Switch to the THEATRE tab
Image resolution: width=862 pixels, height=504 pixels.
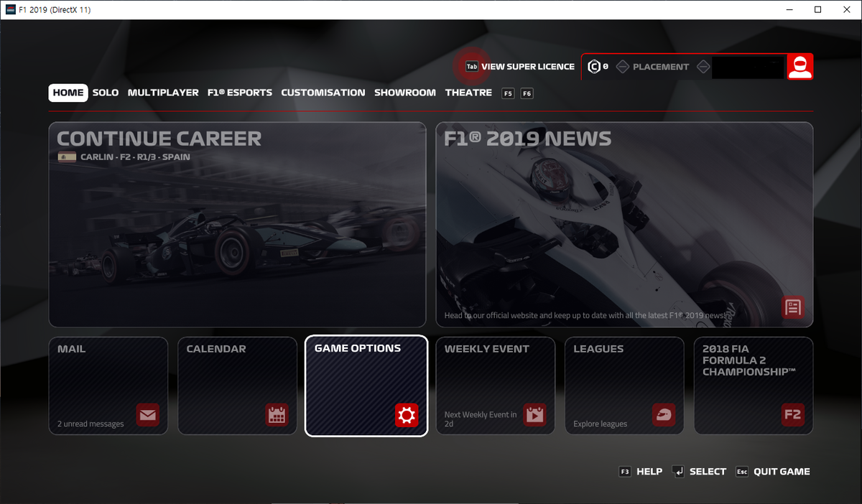(468, 93)
